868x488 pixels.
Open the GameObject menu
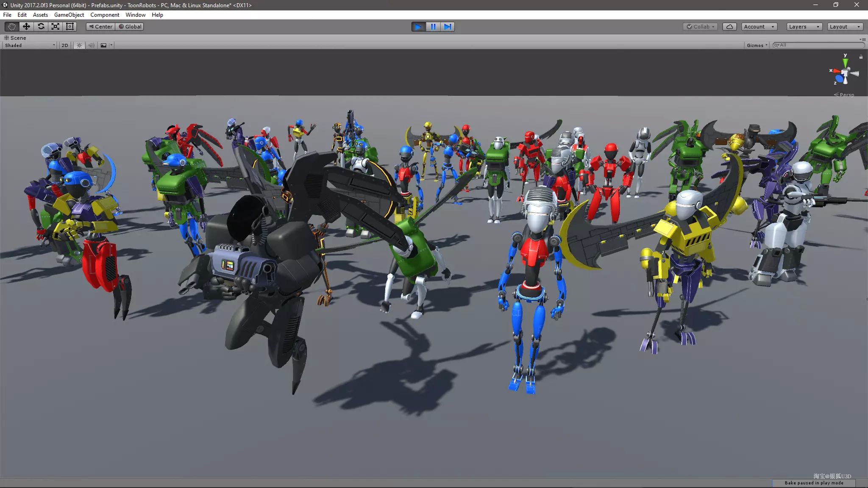(x=69, y=15)
